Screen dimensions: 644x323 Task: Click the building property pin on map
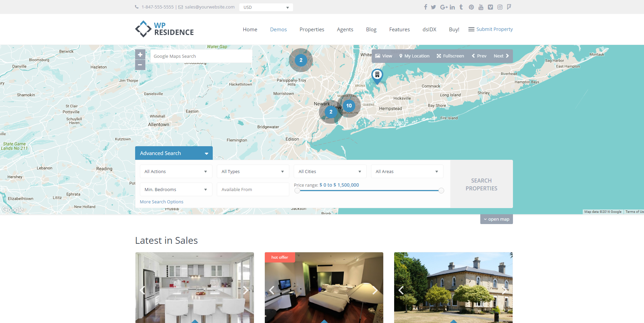click(x=377, y=76)
